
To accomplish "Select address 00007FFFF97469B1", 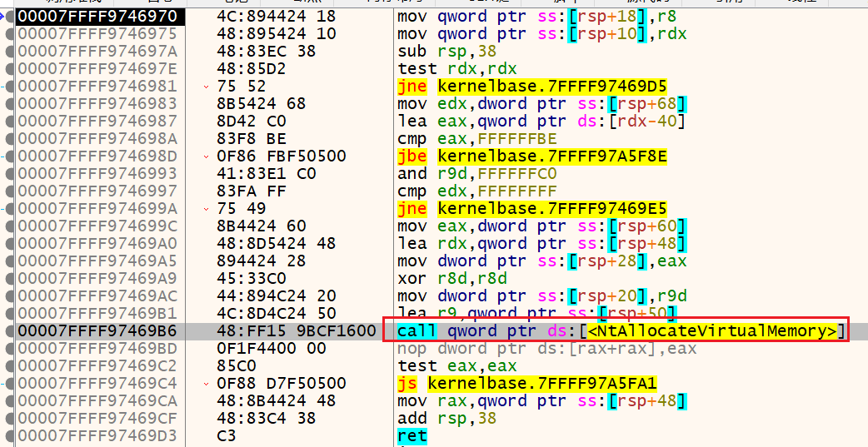I will coord(97,314).
